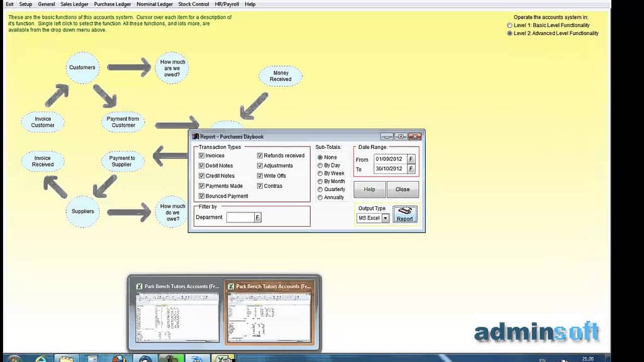Toggle the Adjustments checkbox
644x362 pixels.
(260, 166)
